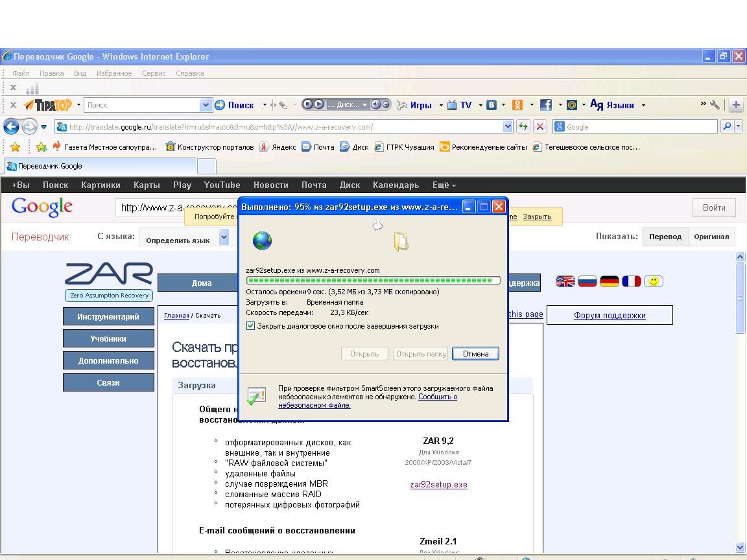Select the Переводчик Google tab
This screenshot has height=560, width=747.
[x=100, y=166]
